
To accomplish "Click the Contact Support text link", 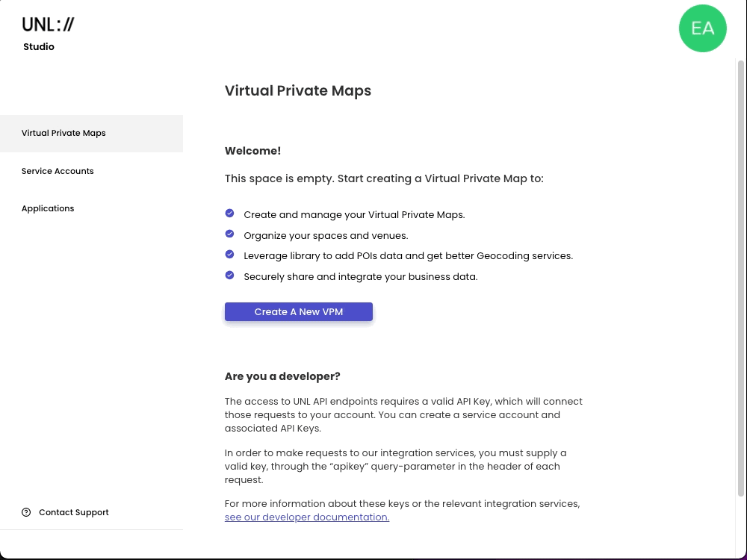I will [x=73, y=512].
